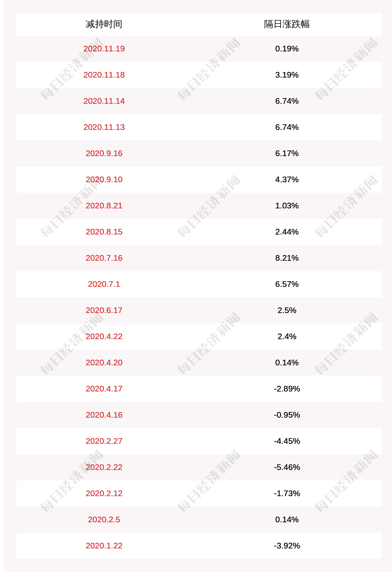Viewport: 392px width, 572px height.
Task: Click the 2020.4.22 date entry
Action: pos(104,336)
